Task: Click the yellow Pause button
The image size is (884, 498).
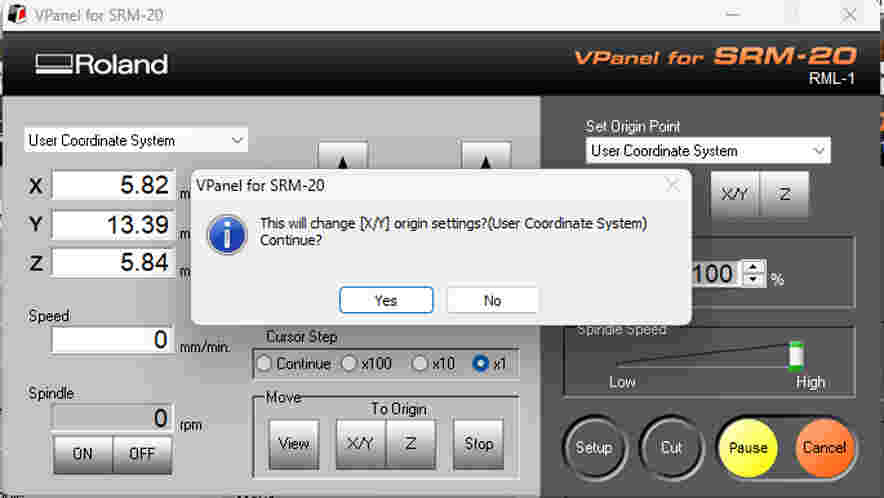Action: 748,448
